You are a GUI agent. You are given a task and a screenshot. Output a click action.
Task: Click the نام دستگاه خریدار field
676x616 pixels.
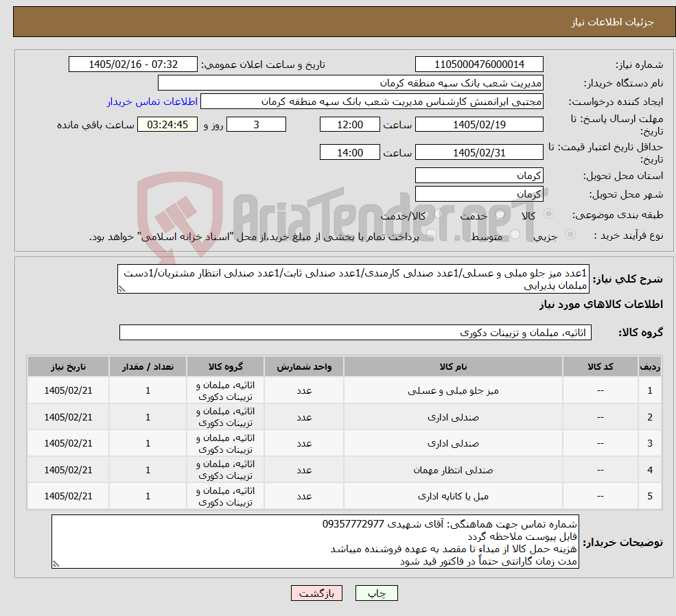351,83
